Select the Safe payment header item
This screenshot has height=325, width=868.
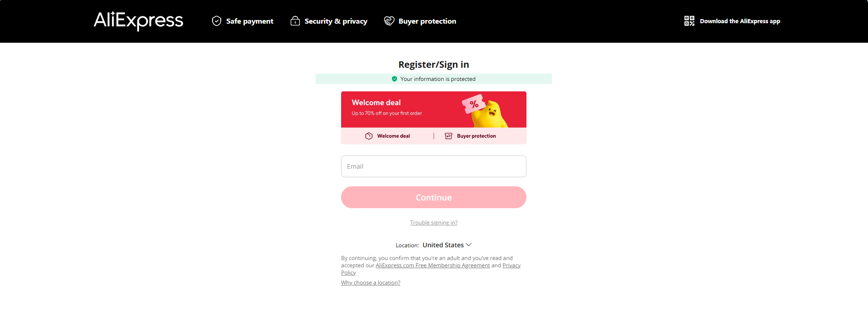pyautogui.click(x=243, y=21)
